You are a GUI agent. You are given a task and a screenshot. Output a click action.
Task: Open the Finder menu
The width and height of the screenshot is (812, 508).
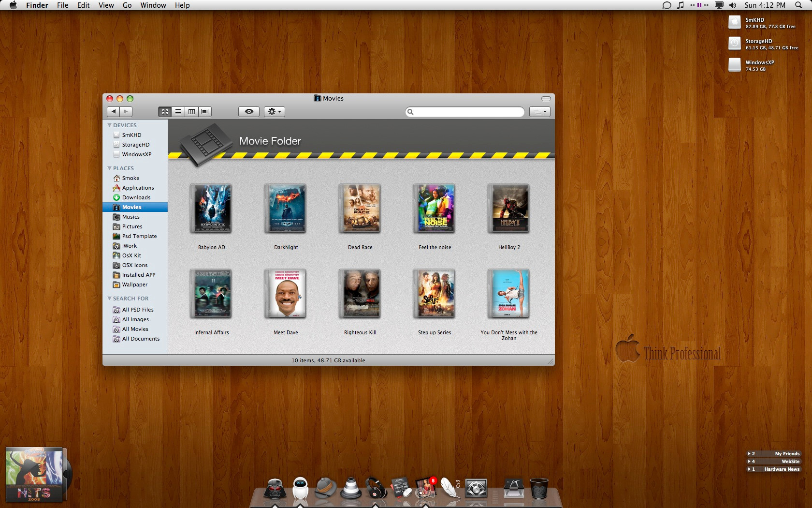(x=37, y=5)
